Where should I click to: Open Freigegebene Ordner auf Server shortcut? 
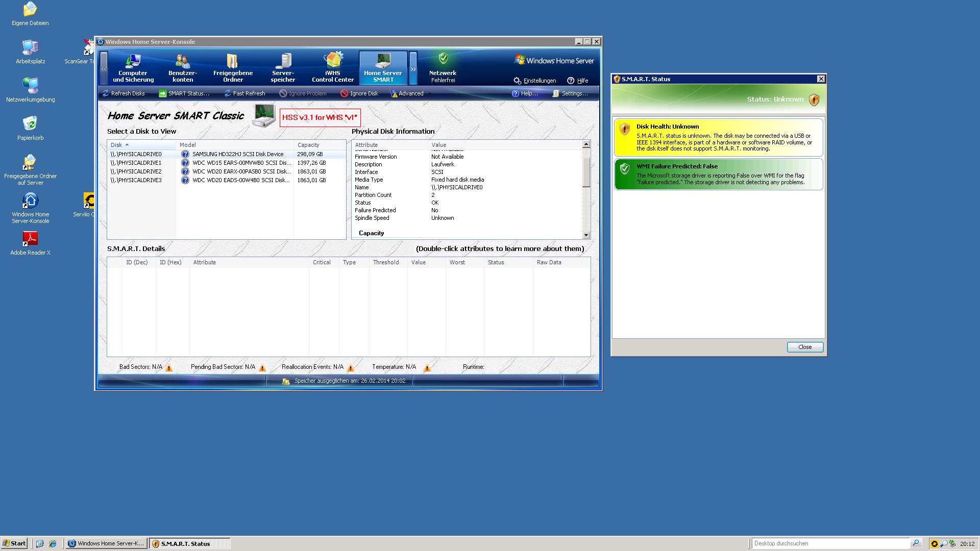[x=30, y=169]
